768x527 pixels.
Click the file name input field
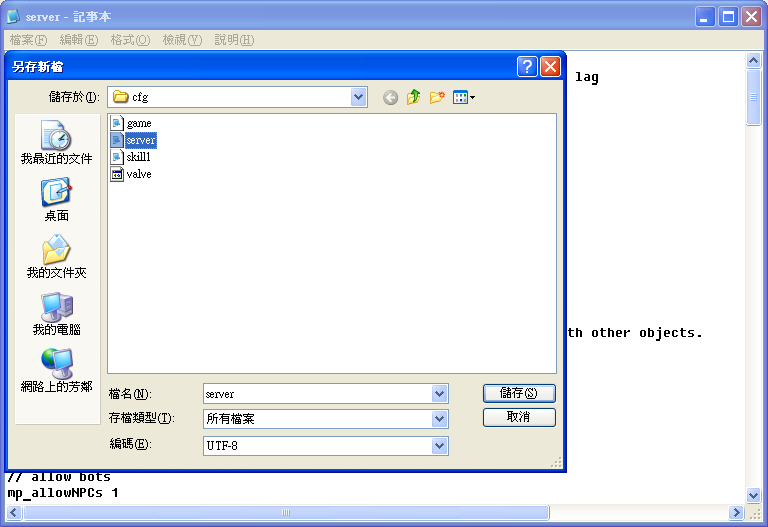click(316, 394)
